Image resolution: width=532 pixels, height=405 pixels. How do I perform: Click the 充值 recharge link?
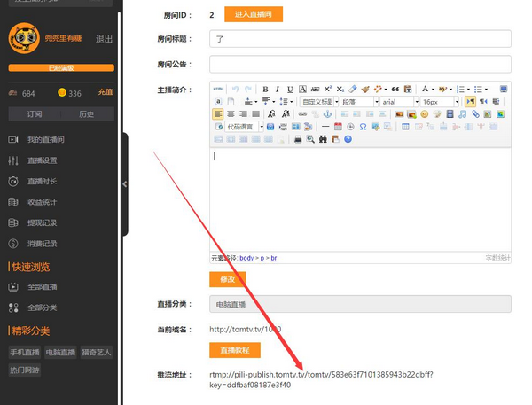[x=106, y=92]
